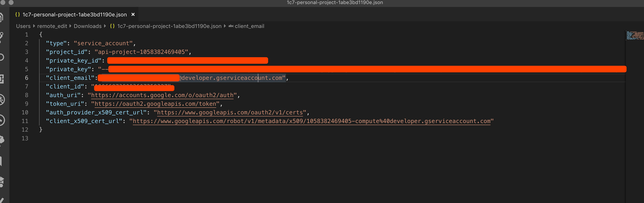Click the minimap code preview

(x=634, y=35)
